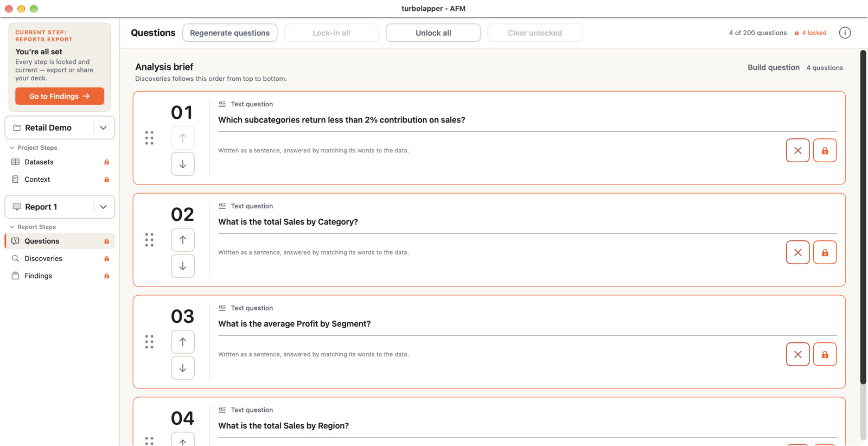Screen dimensions: 868x446
Task: Click the '4 of 200 questions' counter
Action: coord(757,33)
